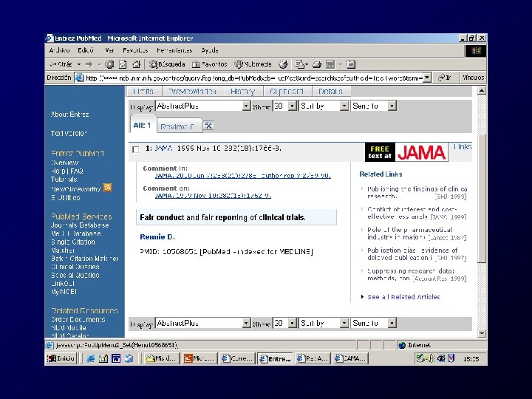Open Tutorials sidebar link
The width and height of the screenshot is (532, 399).
pos(64,179)
